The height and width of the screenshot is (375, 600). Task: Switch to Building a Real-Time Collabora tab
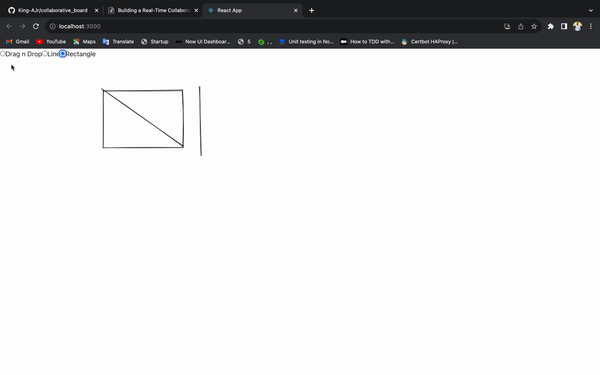click(153, 10)
